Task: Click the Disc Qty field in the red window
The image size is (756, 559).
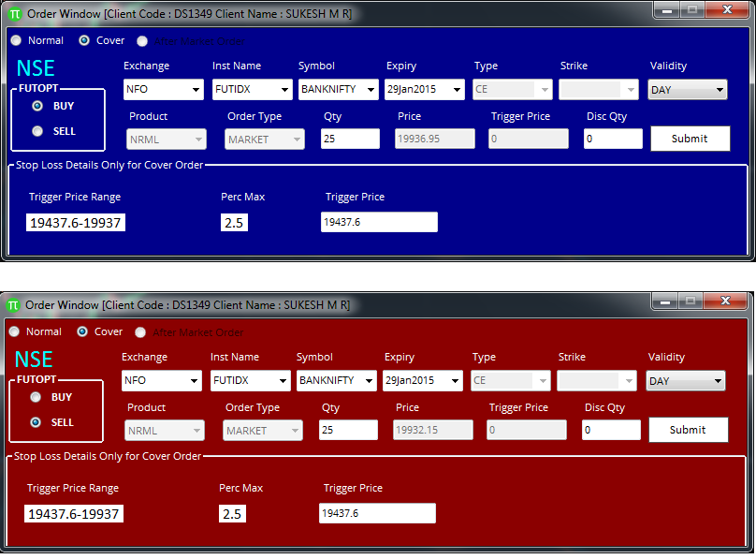Action: pos(611,430)
